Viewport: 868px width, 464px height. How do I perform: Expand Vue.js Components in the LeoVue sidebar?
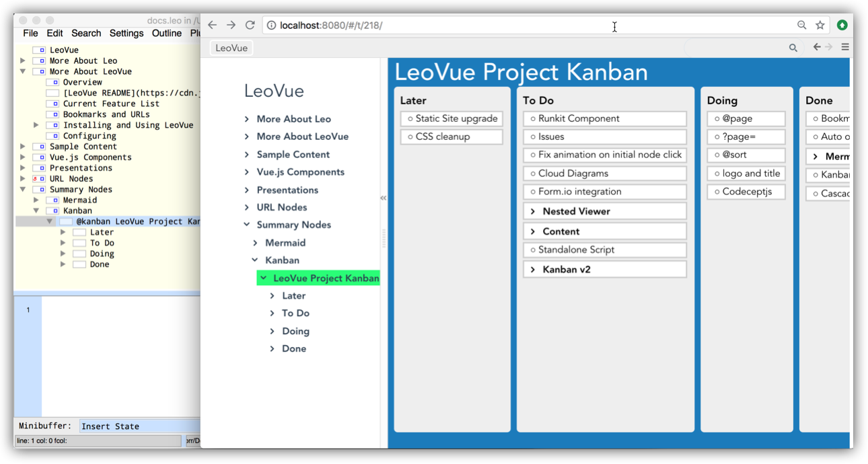247,172
